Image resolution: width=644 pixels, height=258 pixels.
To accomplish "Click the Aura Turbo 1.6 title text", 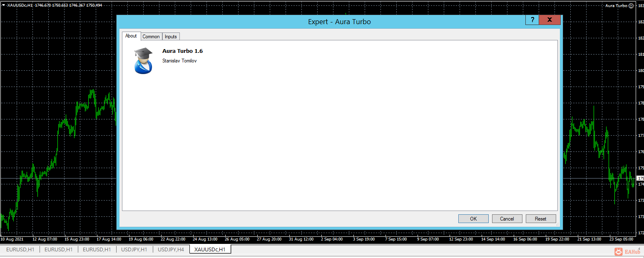I will point(182,51).
